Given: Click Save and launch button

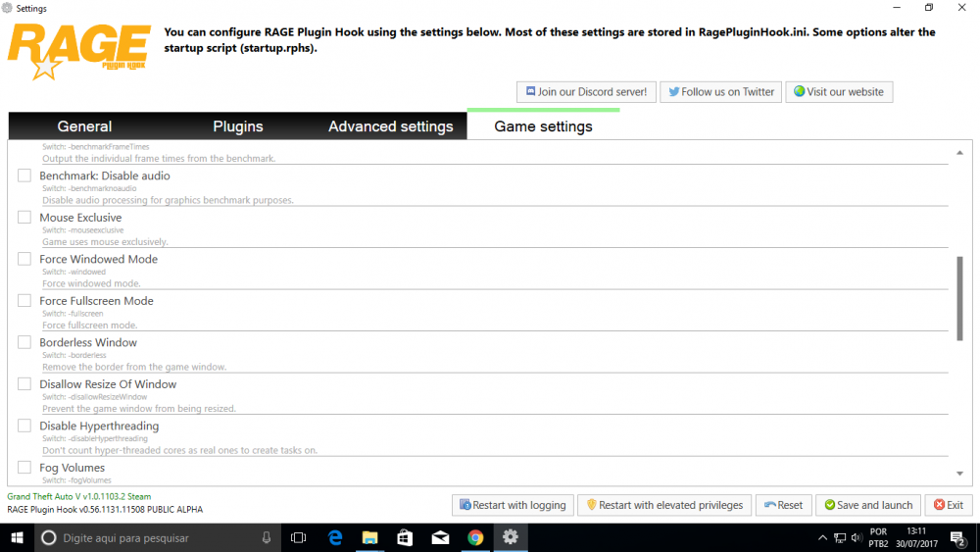Looking at the screenshot, I should click(868, 505).
